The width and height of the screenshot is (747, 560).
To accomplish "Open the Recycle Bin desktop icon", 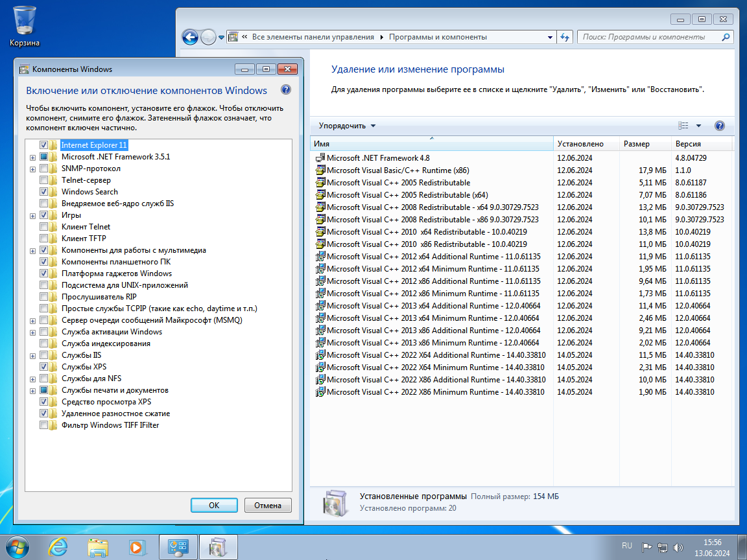I will coord(24,26).
